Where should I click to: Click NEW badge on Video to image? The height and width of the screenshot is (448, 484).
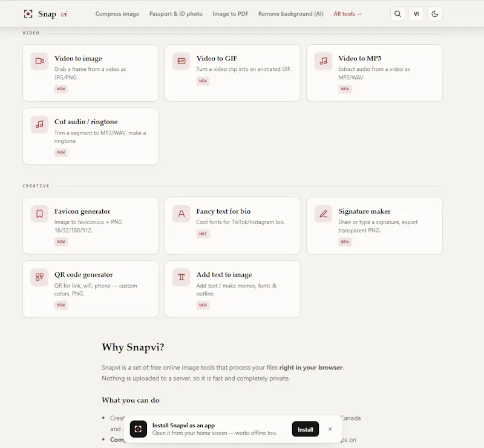(x=61, y=89)
